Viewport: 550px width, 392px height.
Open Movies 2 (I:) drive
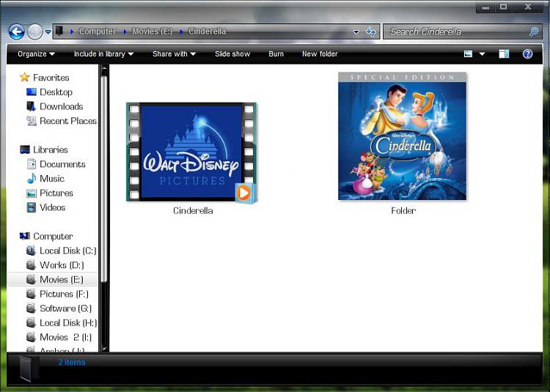click(x=65, y=337)
